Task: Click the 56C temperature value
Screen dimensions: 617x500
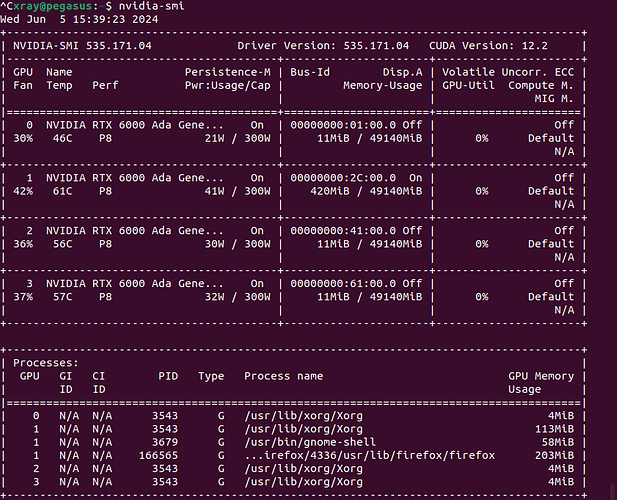Action: coord(63,244)
